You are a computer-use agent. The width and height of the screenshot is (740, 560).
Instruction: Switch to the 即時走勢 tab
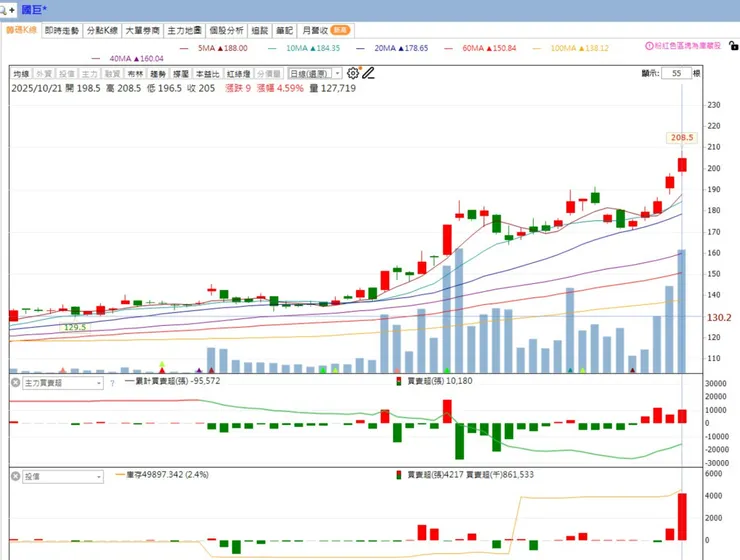tap(62, 31)
